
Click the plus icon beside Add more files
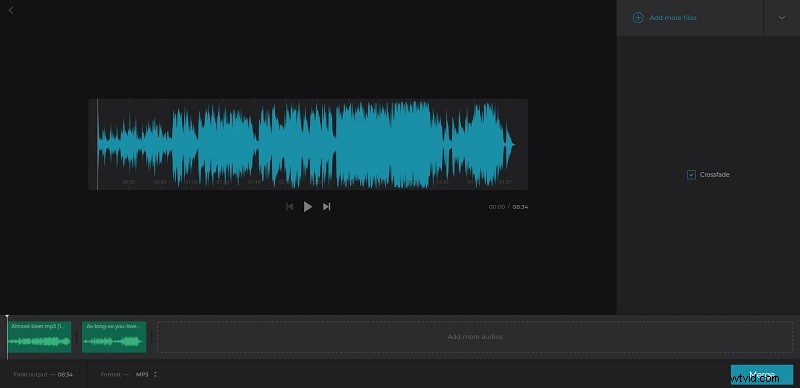638,18
